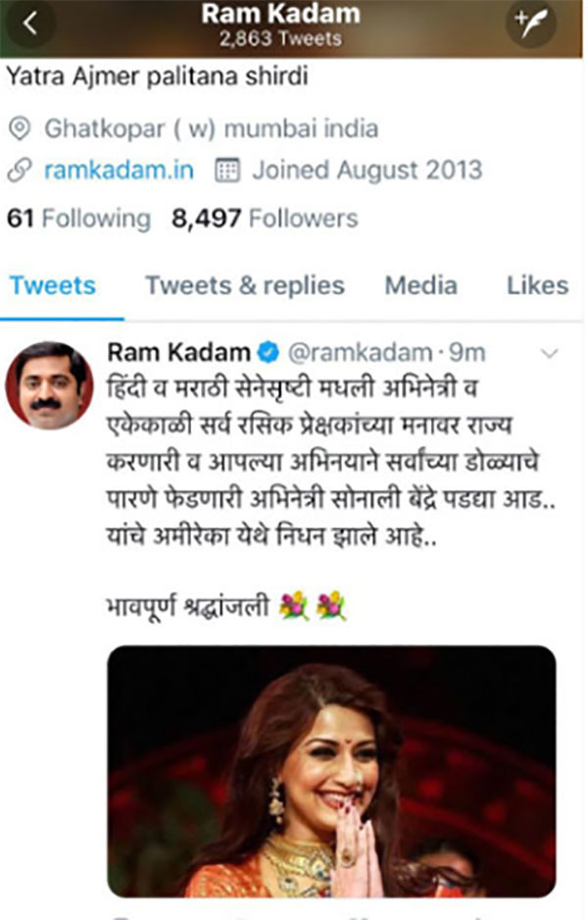Screen dimensions: 588x920
Task: Switch to the Media tab
Action: click(421, 285)
